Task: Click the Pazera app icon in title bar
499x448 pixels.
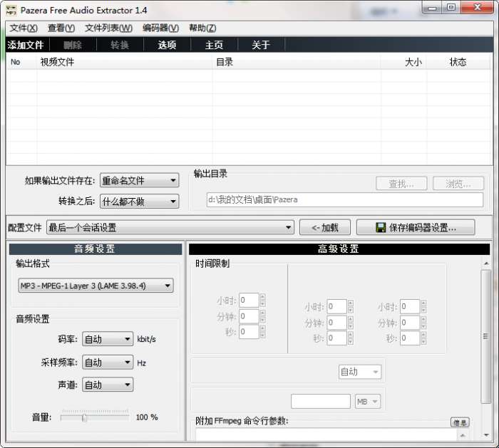Action: (11, 10)
